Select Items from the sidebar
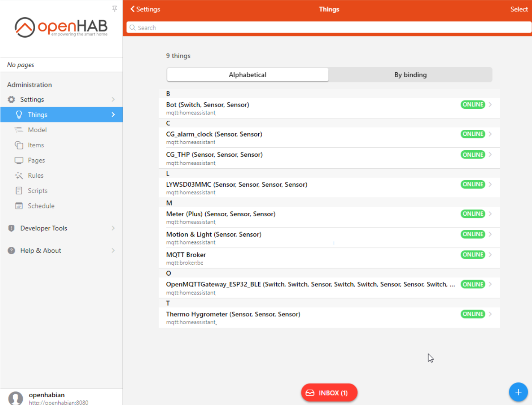 [x=36, y=145]
